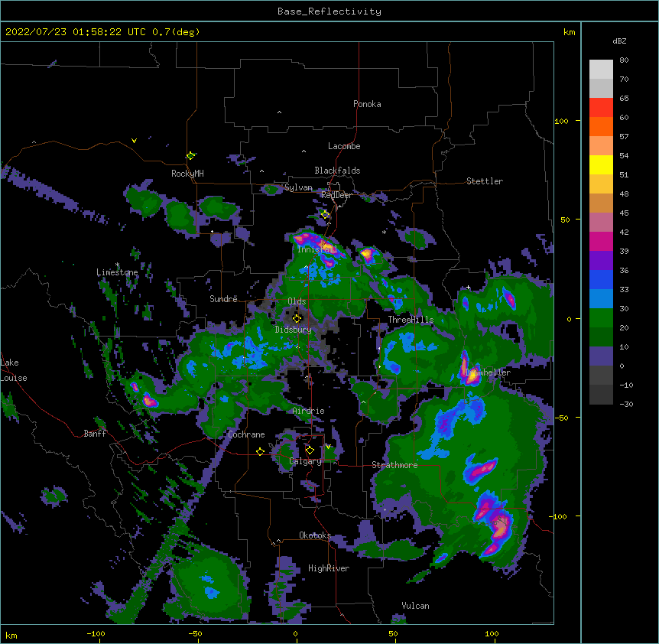Click the Olds city label
659x644 pixels.
[x=297, y=301]
